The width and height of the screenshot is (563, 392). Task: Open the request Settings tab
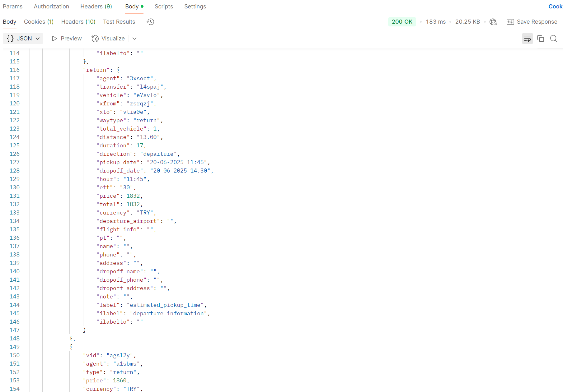(195, 7)
